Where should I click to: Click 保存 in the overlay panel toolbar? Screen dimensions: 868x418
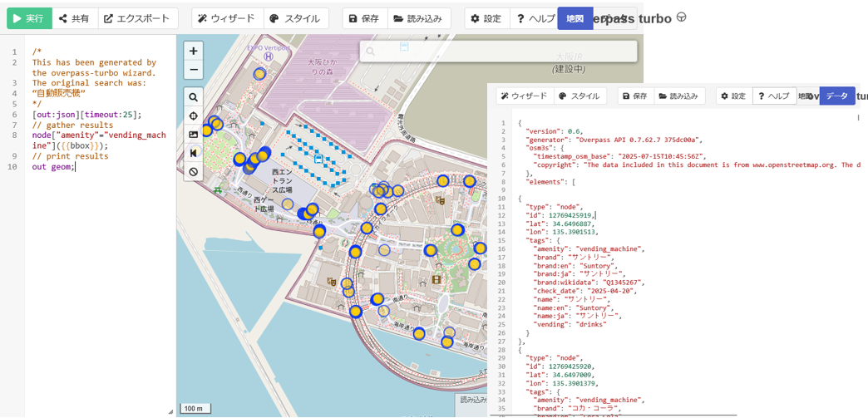point(635,96)
